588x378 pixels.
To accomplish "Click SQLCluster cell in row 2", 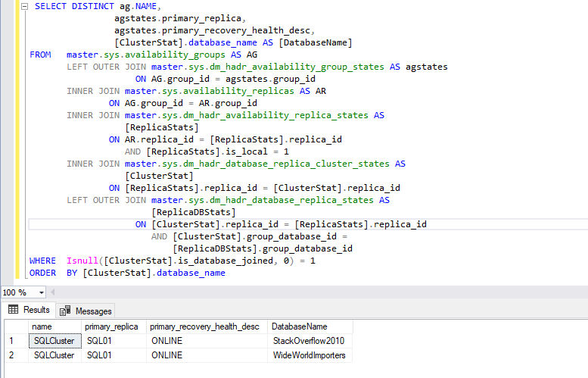I will pyautogui.click(x=54, y=355).
